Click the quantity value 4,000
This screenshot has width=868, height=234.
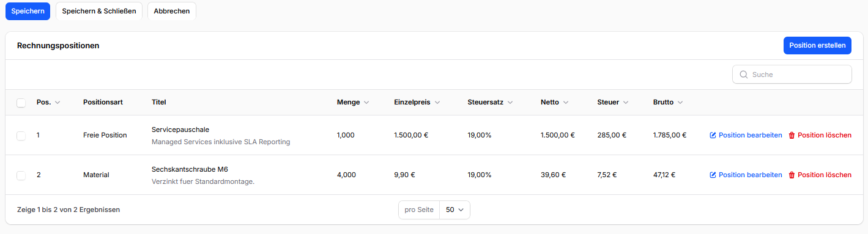tap(346, 175)
